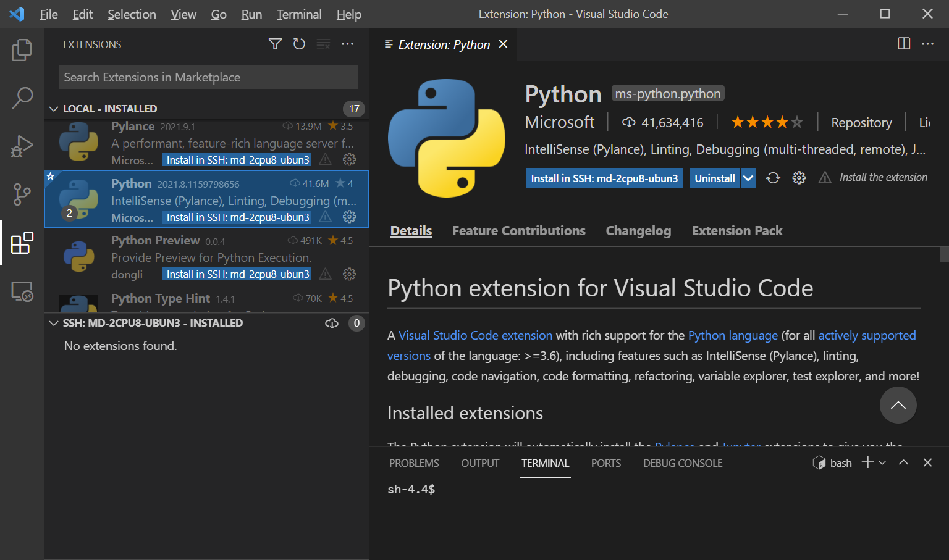Open Remote Explorer in activity bar
Viewport: 949px width, 560px height.
(22, 291)
